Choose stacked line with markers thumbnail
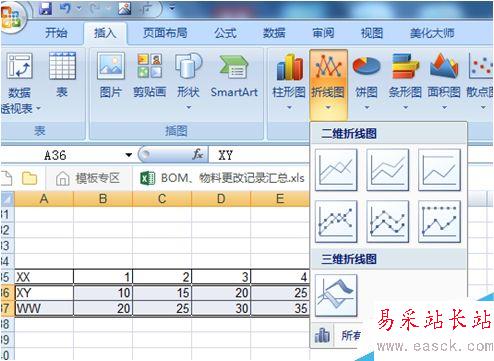The width and height of the screenshot is (494, 361). tap(388, 221)
